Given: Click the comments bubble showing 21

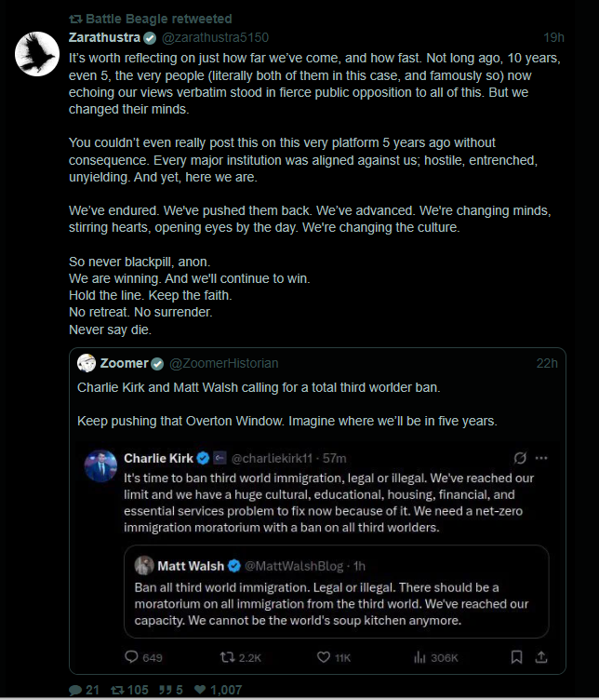Looking at the screenshot, I should tap(75, 690).
